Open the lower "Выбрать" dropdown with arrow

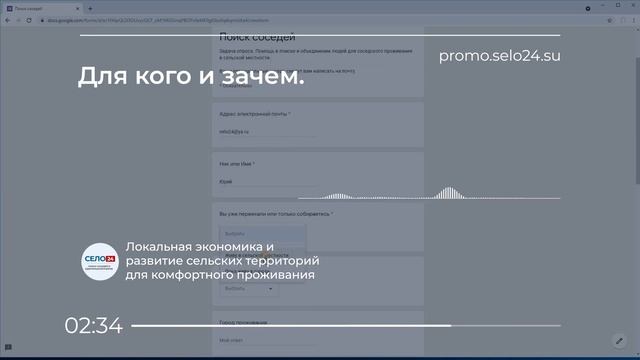click(x=249, y=289)
